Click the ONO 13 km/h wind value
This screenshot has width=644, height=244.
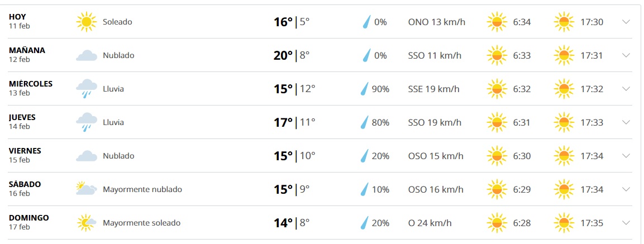437,22
